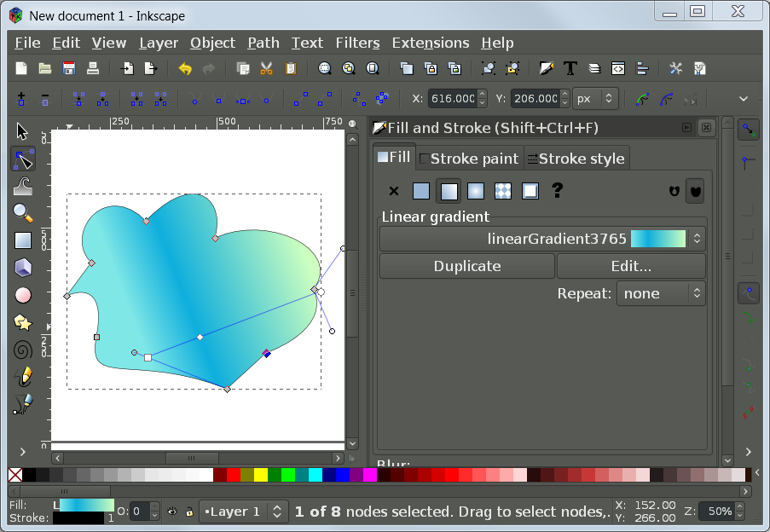This screenshot has height=532, width=770.
Task: Pick the Star tool
Action: [x=21, y=321]
